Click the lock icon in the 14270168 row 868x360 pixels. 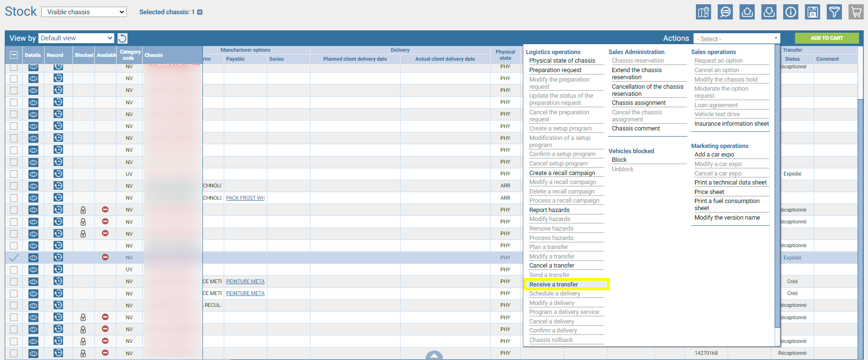[83, 353]
